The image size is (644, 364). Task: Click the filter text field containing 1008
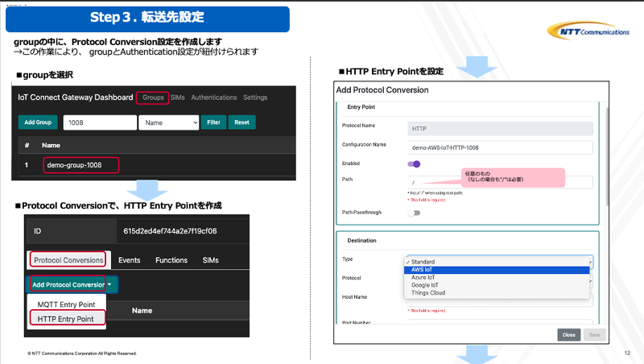[100, 122]
